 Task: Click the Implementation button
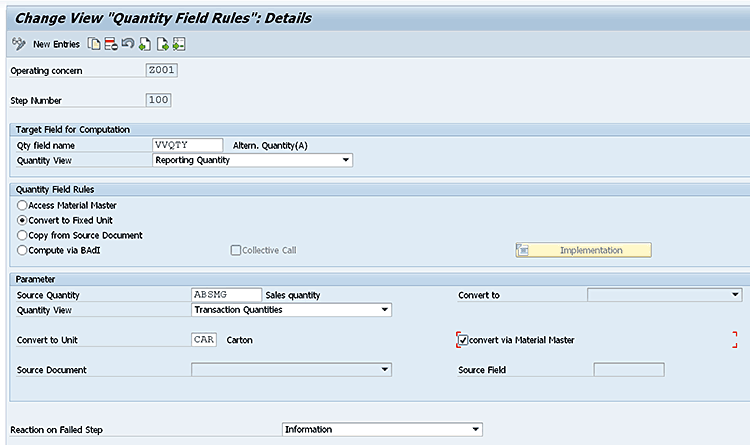click(x=583, y=250)
